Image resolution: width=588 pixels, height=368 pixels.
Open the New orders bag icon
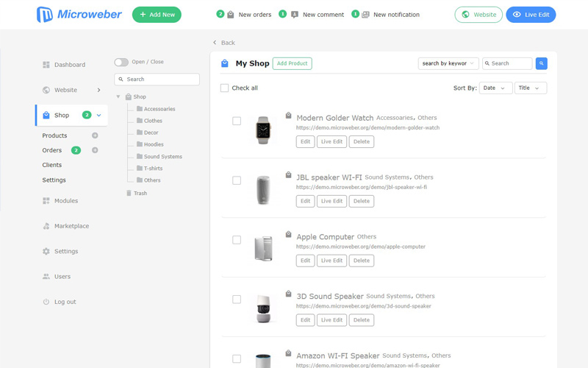[x=231, y=15]
